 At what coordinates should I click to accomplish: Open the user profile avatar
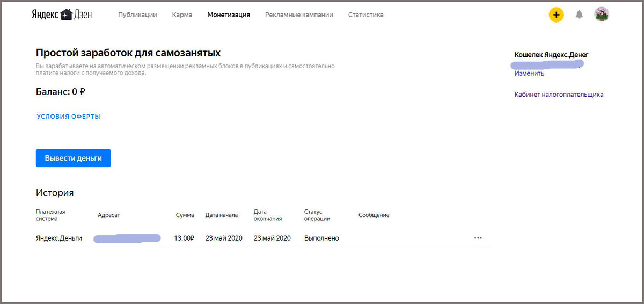pos(602,15)
